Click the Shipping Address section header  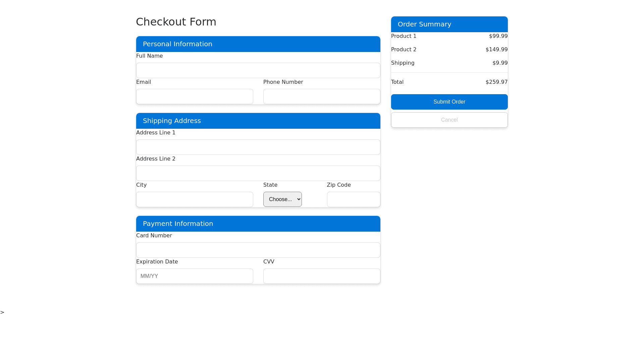[x=172, y=121]
